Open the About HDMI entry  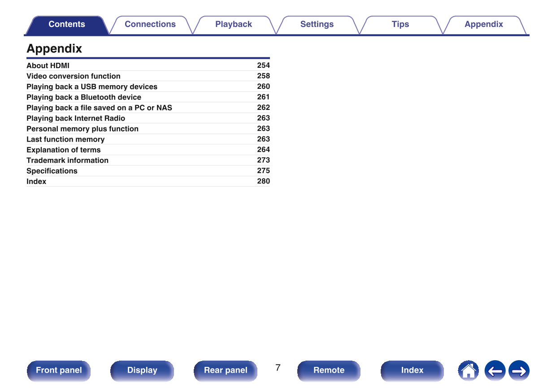tap(48, 65)
